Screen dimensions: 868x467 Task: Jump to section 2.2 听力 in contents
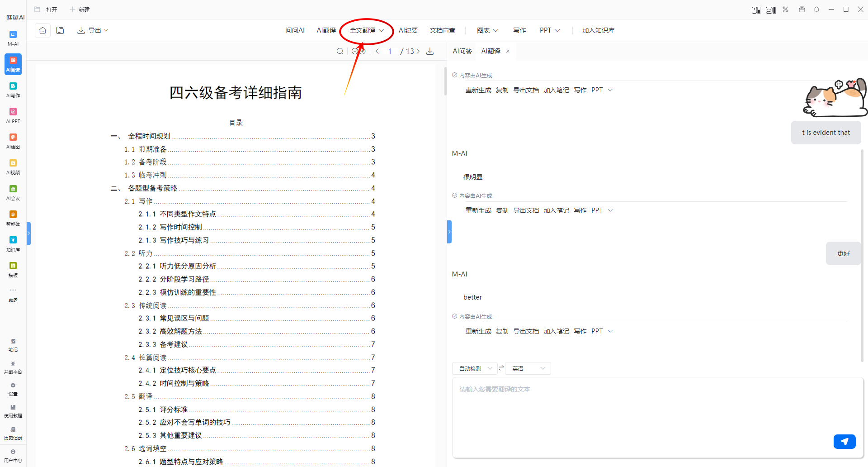[x=146, y=253]
